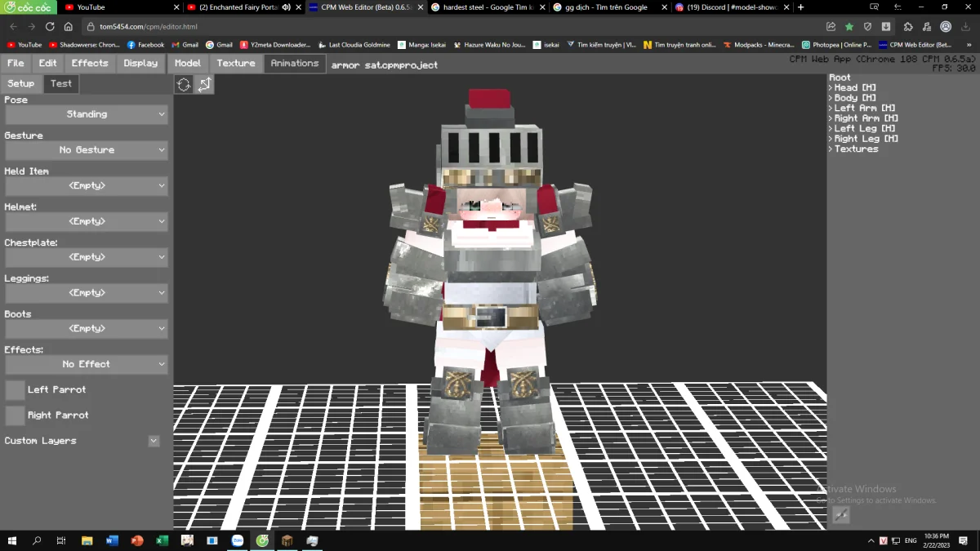Switch to the Model tab
980x551 pixels.
point(188,63)
